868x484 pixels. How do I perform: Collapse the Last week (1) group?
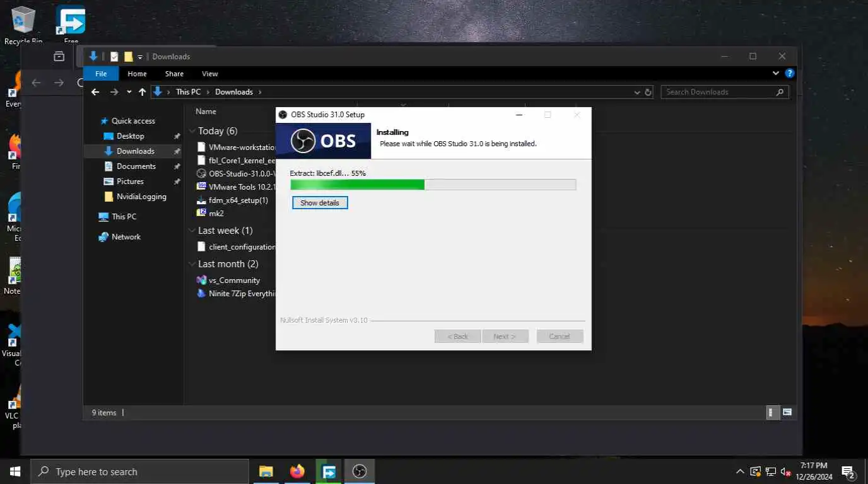click(x=193, y=231)
